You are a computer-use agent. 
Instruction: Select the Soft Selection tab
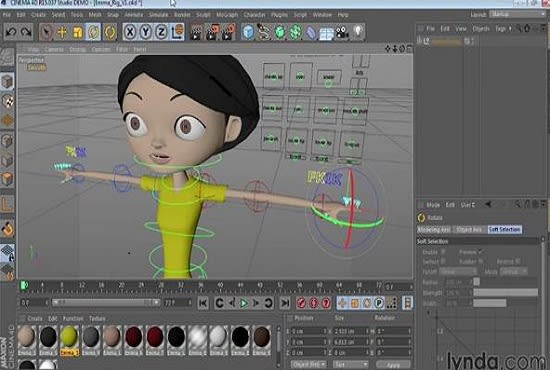point(504,229)
